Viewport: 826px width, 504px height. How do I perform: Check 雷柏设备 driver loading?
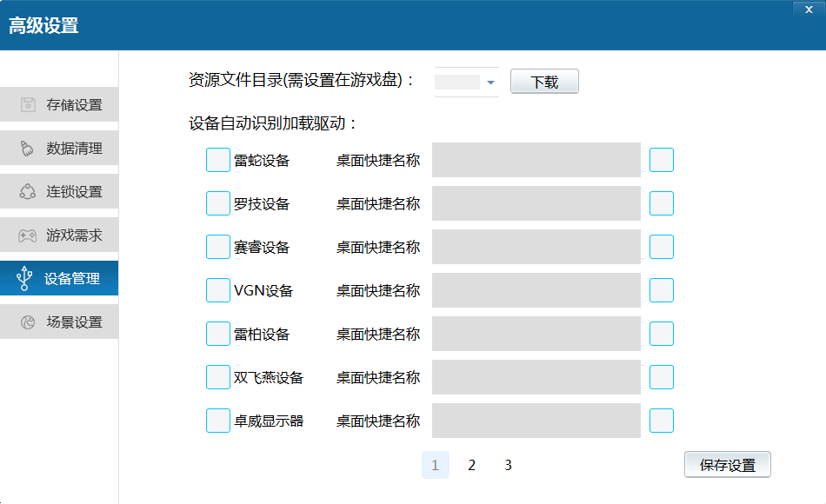point(217,333)
